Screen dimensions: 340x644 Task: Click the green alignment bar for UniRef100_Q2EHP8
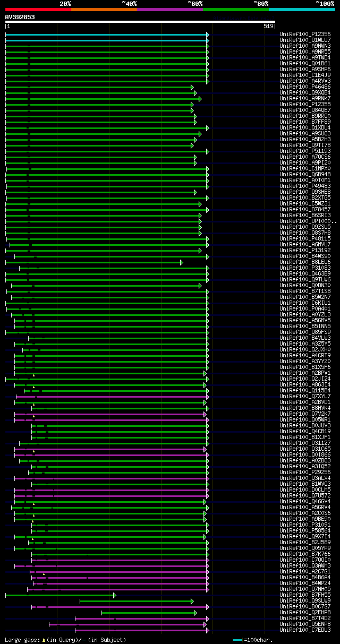click(x=149, y=613)
